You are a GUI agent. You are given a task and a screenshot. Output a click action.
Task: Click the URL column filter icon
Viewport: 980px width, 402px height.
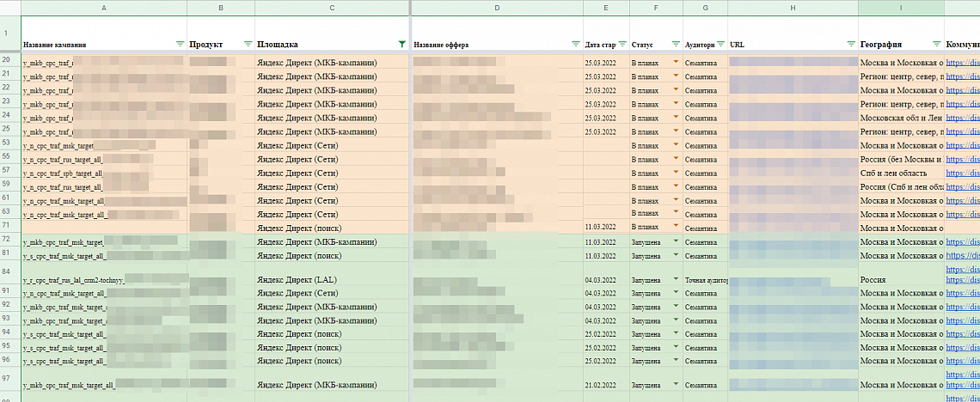pyautogui.click(x=850, y=44)
